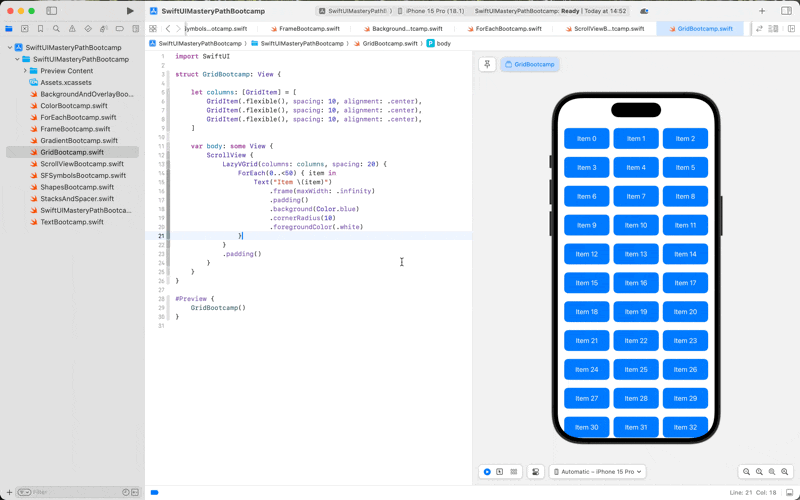The image size is (800, 500).
Task: Toggle the inspectors panel in the toolbar
Action: point(786,11)
